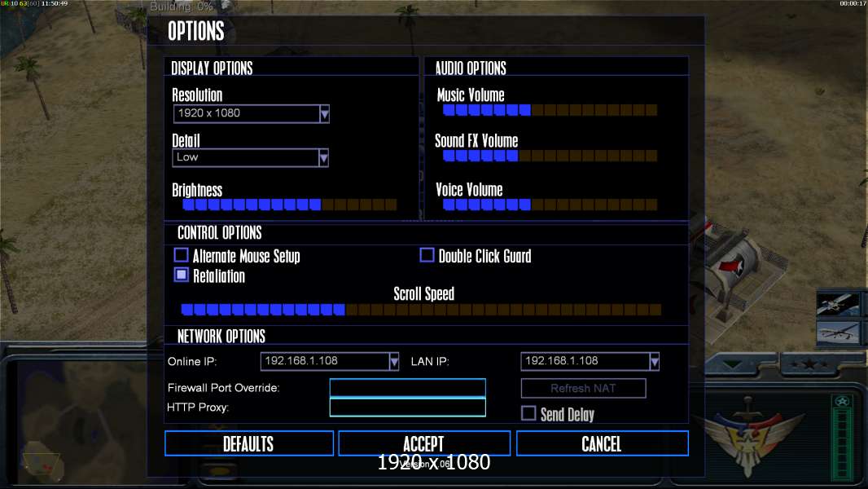Uncheck the Retaliation checkbox

click(181, 275)
